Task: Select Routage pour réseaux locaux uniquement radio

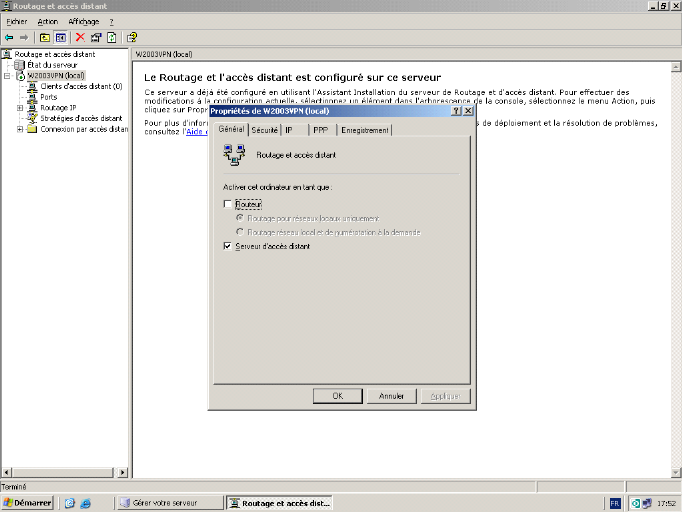Action: (240, 218)
